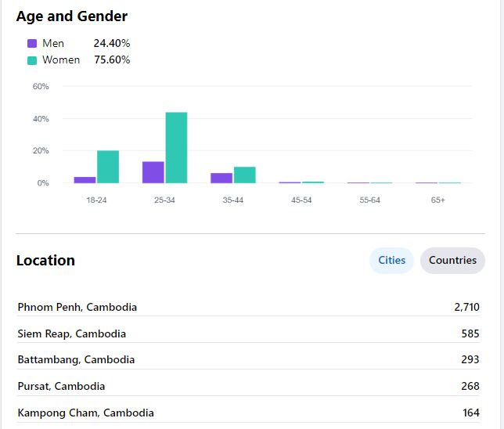Click the 585 count value
The width and height of the screenshot is (504, 429).
pos(470,333)
